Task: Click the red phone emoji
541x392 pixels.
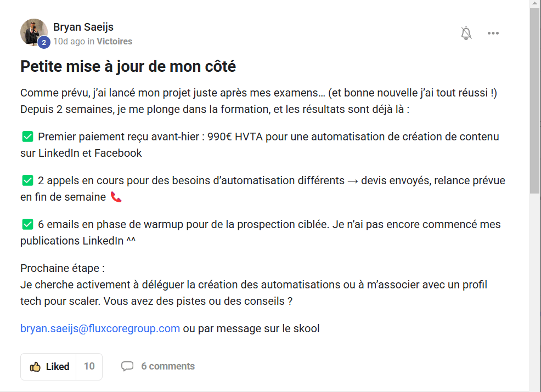Action: coord(116,197)
